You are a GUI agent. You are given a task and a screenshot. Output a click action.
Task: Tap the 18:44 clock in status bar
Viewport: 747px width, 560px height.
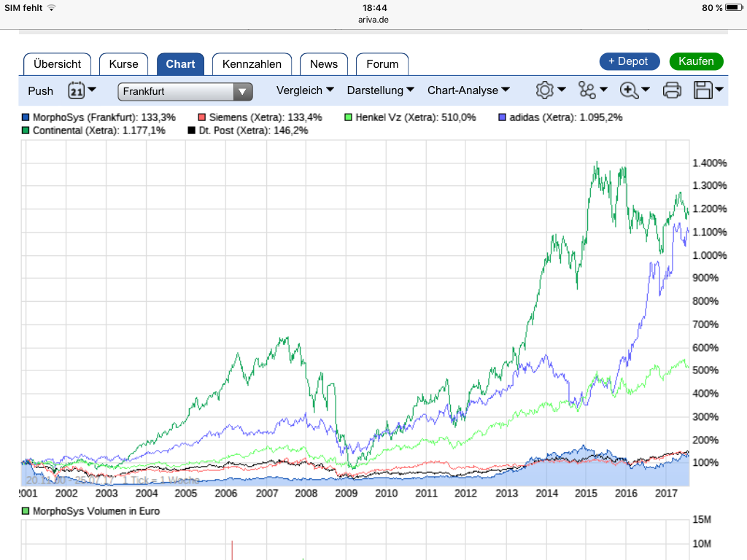[374, 7]
